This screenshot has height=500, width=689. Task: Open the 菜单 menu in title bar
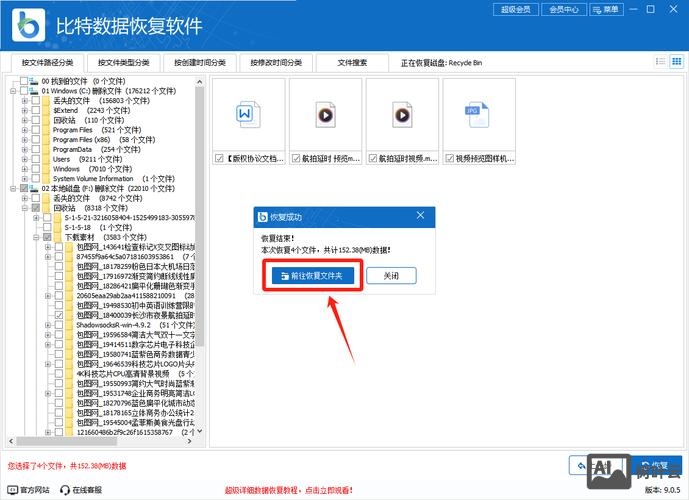tap(606, 9)
